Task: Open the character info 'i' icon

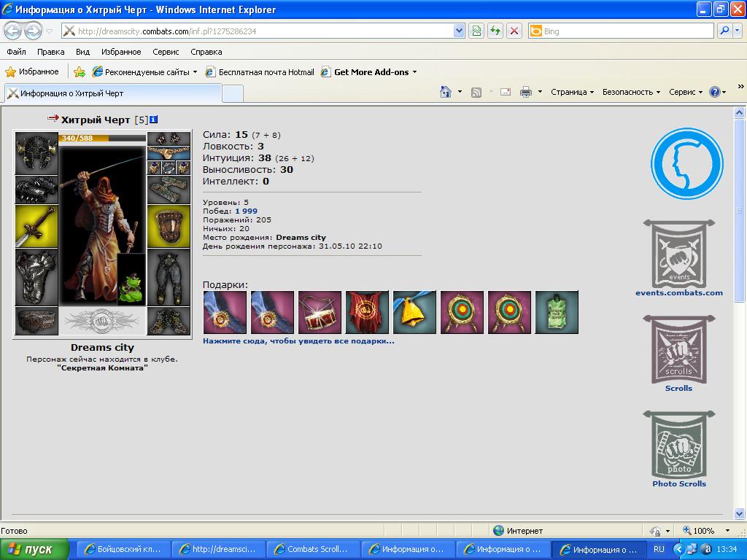Action: point(153,120)
